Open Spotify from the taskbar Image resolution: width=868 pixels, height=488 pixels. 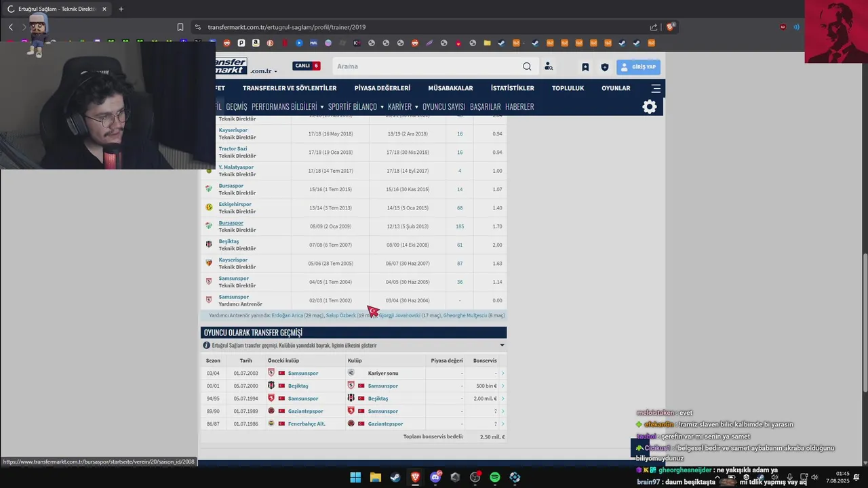[495, 477]
